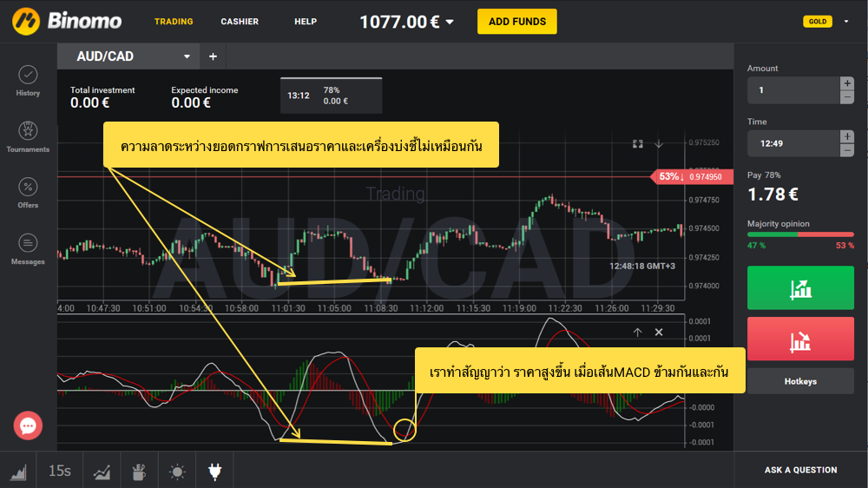Viewport: 868px width, 488px height.
Task: Open the red live chat bubble
Action: click(28, 425)
